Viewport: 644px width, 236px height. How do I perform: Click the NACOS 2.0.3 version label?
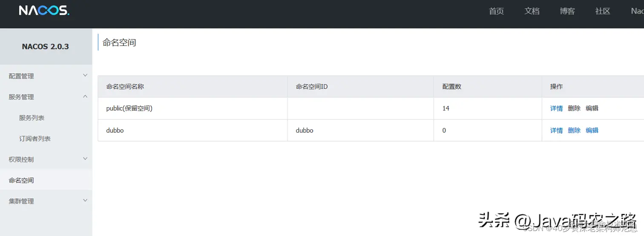pyautogui.click(x=46, y=46)
